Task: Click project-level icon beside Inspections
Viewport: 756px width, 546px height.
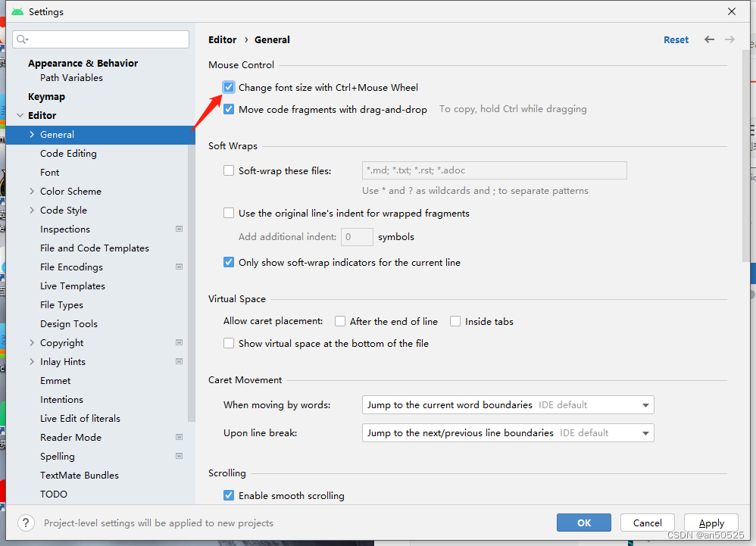Action: tap(179, 229)
